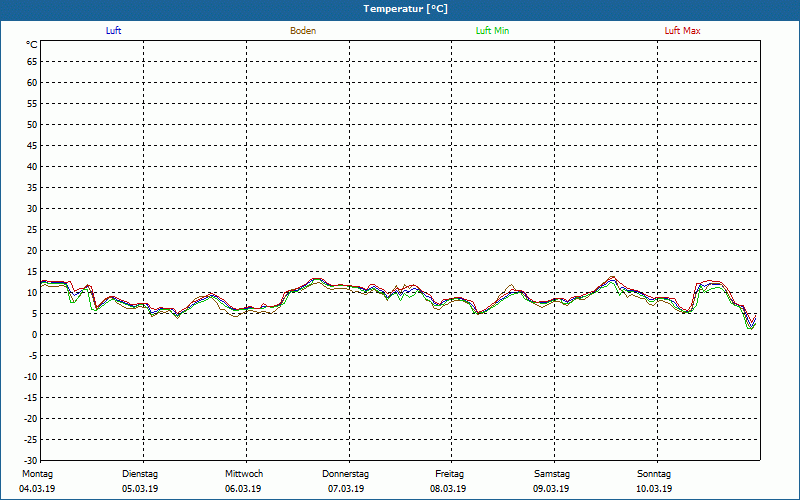Click the date 07.03.19
This screenshot has width=800, height=500.
pos(346,489)
